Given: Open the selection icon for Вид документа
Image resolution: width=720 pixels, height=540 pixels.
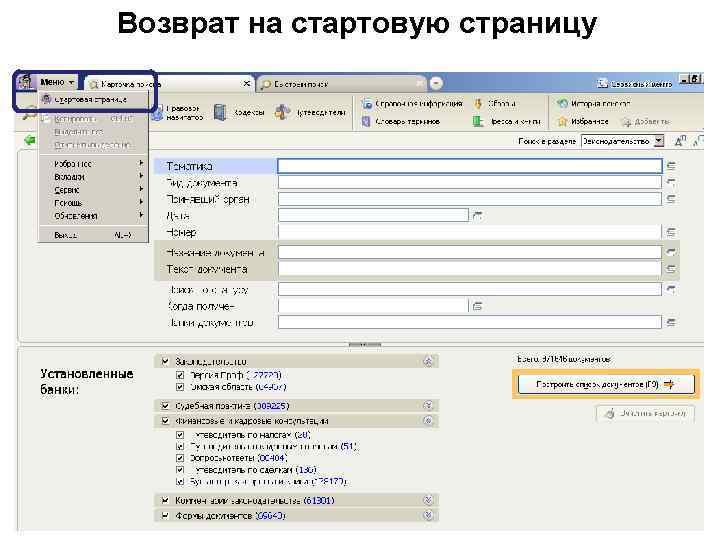Looking at the screenshot, I should [671, 183].
